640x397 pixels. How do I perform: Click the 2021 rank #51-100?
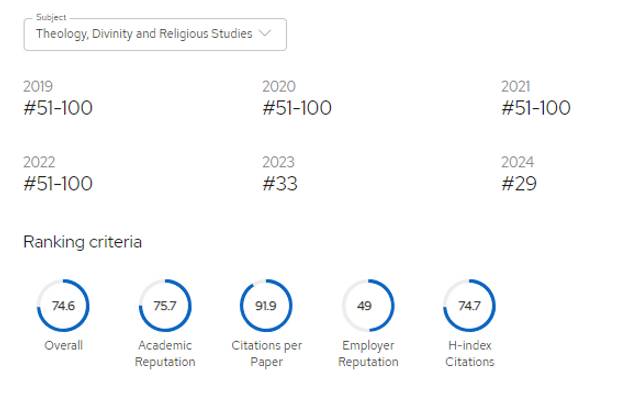(x=536, y=108)
